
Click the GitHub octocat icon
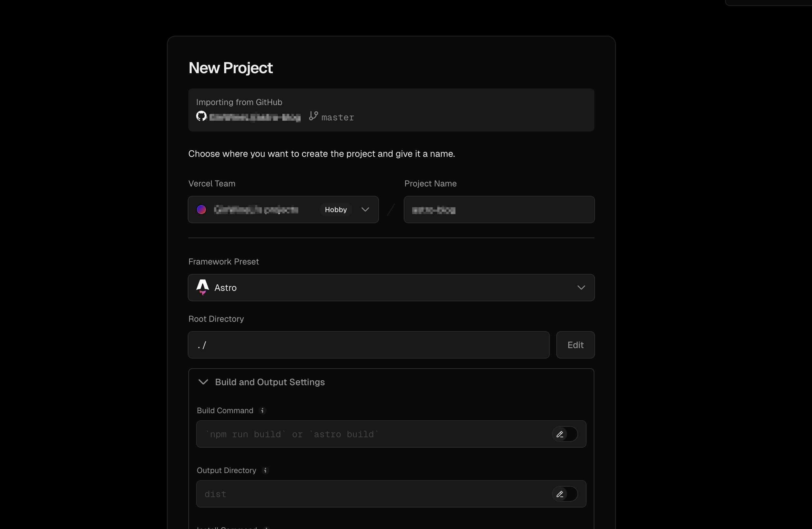pyautogui.click(x=201, y=116)
